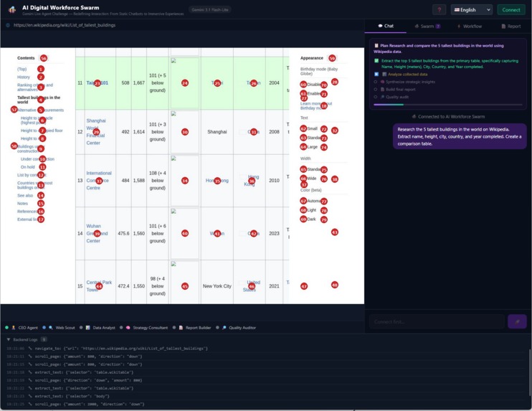Click the plan progress bar
This screenshot has width=532, height=411.
pyautogui.click(x=448, y=105)
